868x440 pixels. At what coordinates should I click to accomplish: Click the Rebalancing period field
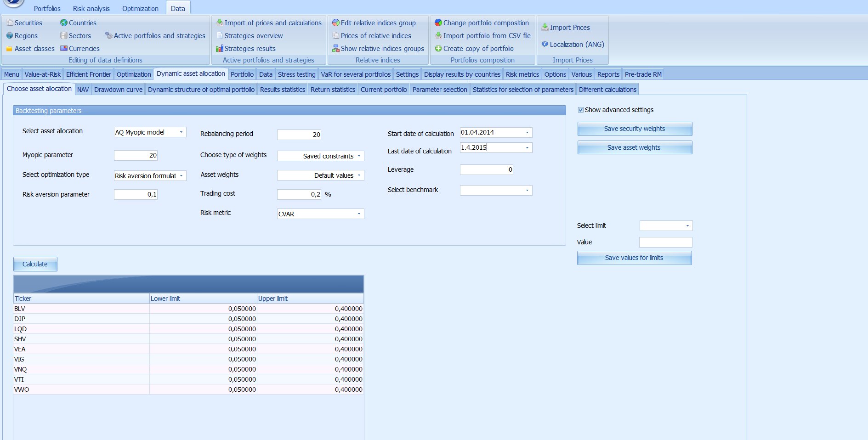[299, 135]
